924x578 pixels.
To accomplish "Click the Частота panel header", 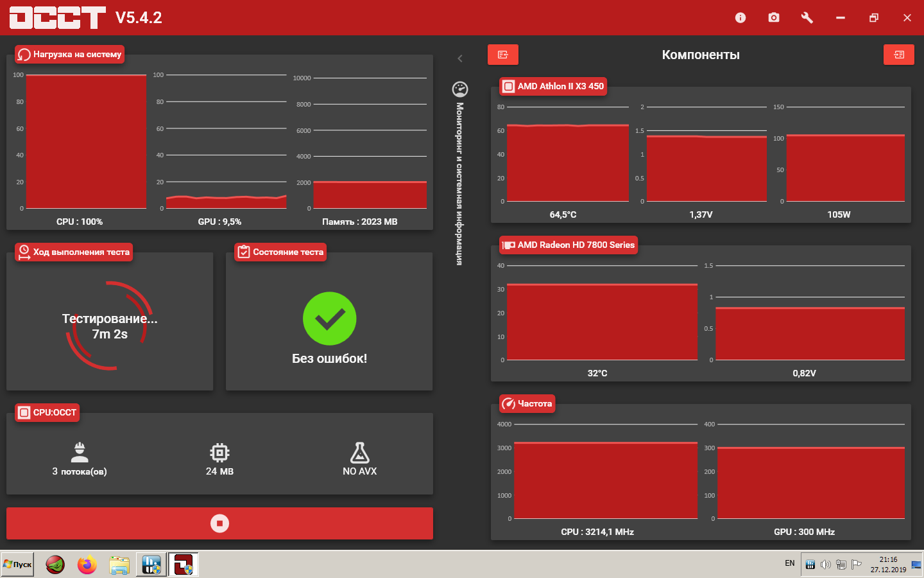I will [527, 403].
